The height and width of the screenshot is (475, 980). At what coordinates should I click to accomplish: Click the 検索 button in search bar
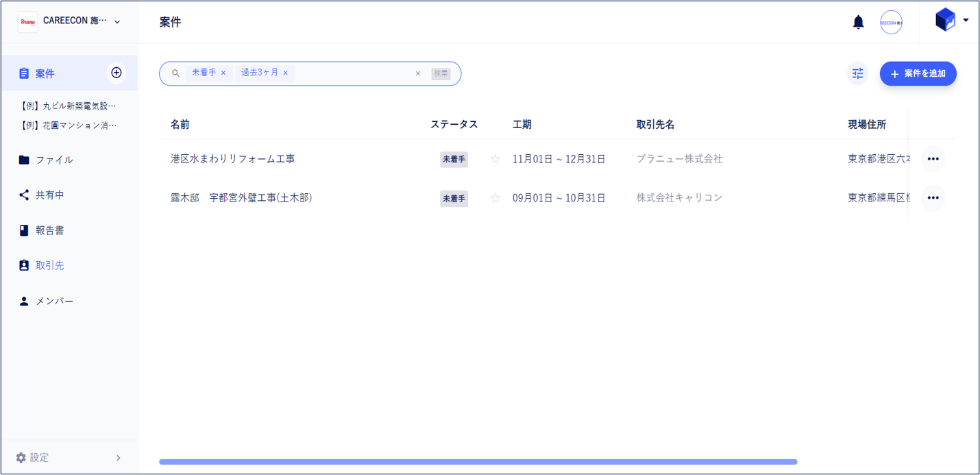[x=441, y=73]
